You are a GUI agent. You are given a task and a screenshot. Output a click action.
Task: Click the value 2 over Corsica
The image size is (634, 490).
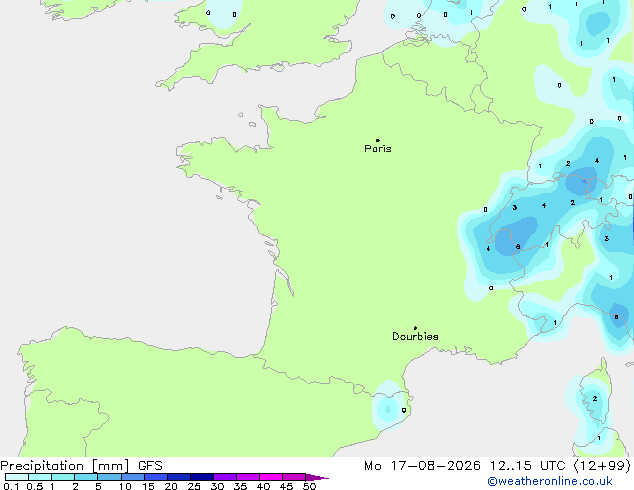tap(595, 399)
